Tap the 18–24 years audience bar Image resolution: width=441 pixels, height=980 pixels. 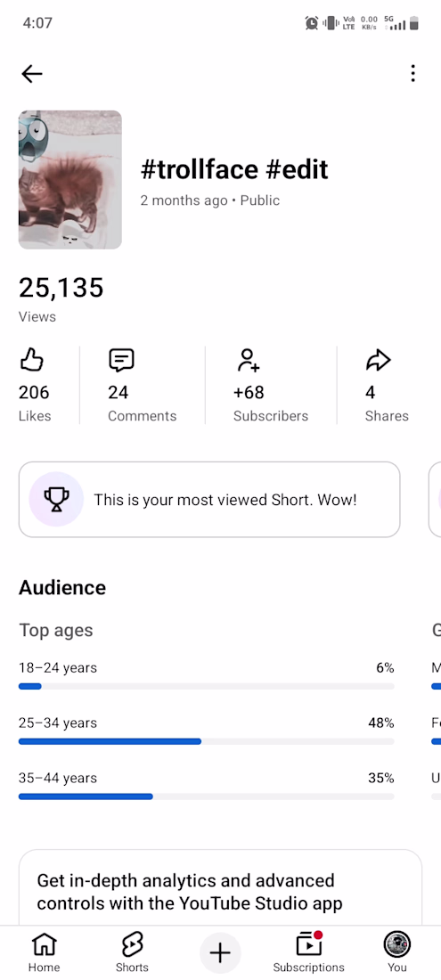[x=206, y=686]
